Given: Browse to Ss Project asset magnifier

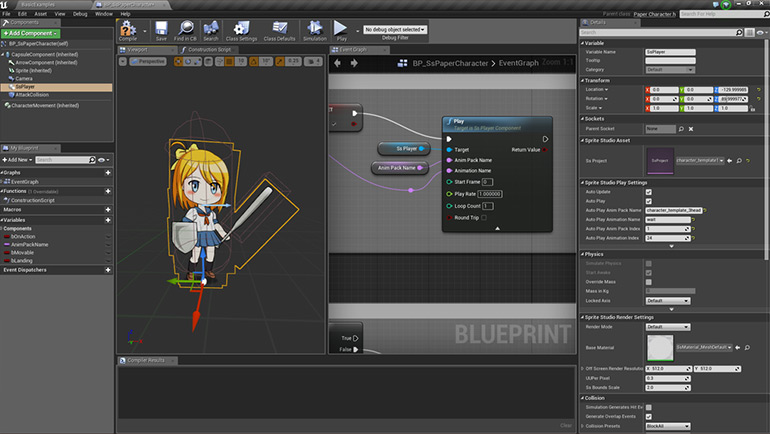Looking at the screenshot, I should [x=739, y=161].
